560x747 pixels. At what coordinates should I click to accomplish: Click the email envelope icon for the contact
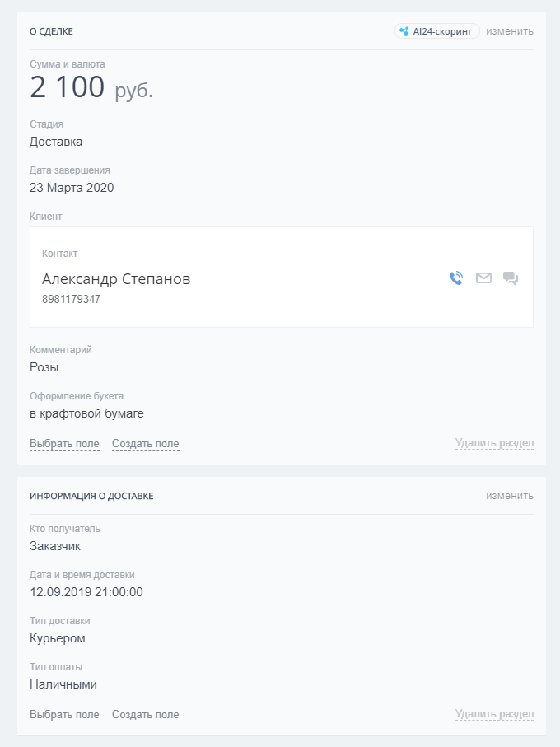[x=483, y=278]
